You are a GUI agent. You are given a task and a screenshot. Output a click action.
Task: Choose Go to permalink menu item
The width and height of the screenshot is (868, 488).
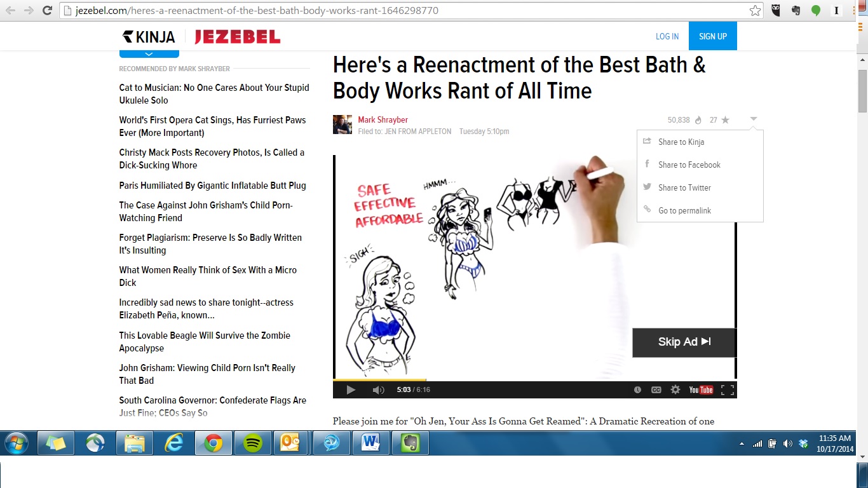[684, 210]
